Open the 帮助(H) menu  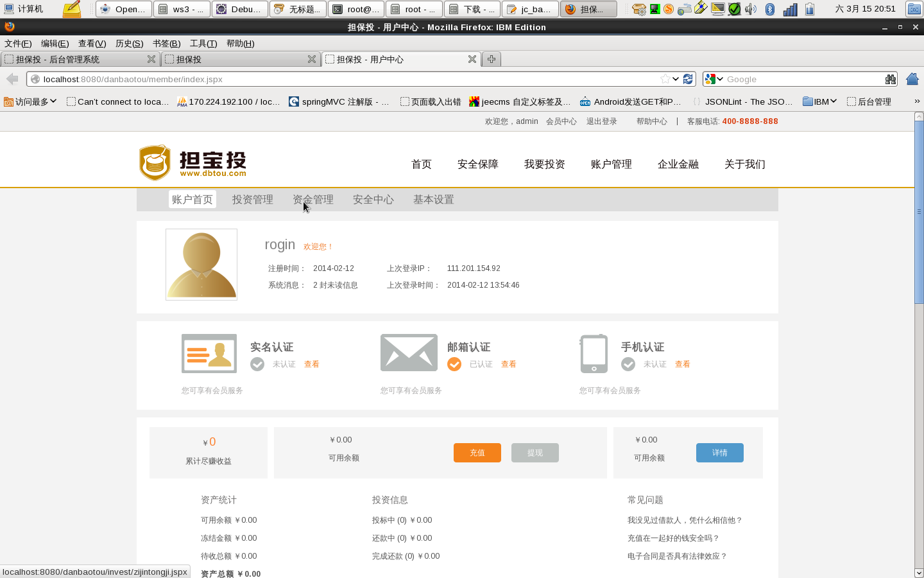pyautogui.click(x=241, y=44)
